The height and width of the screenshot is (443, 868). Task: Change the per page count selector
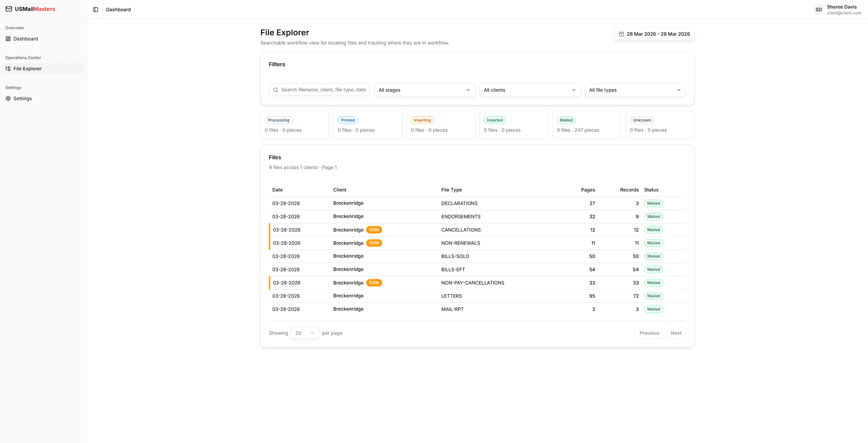coord(305,333)
